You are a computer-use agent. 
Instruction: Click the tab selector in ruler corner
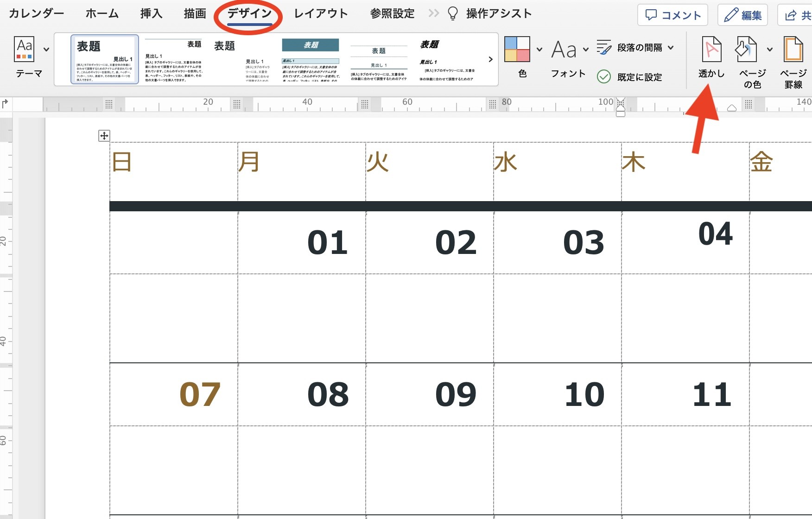coord(5,103)
